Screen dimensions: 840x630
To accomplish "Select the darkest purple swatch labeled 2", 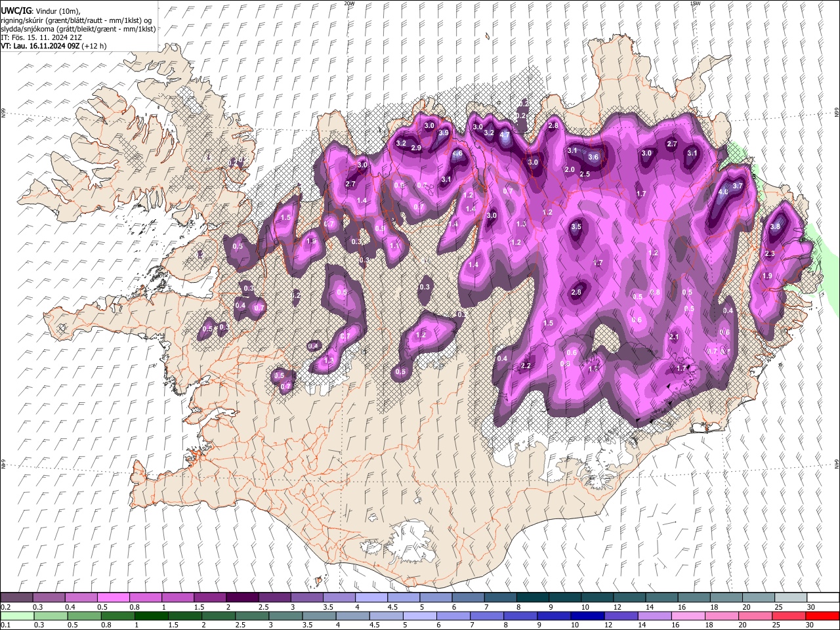I will 242,598.
